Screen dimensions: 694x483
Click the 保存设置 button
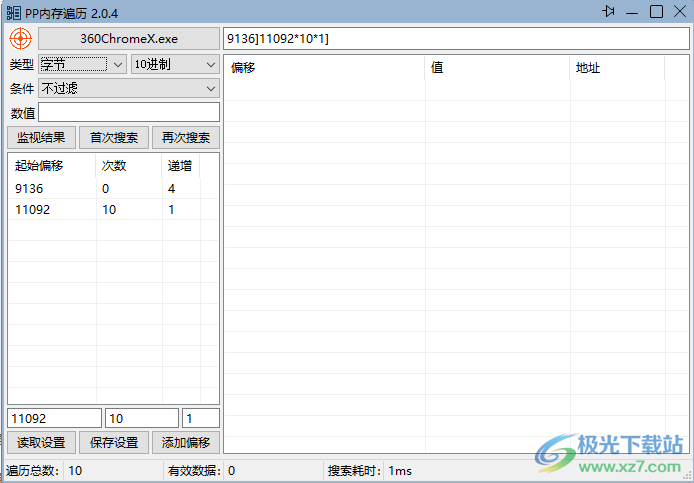pyautogui.click(x=113, y=442)
